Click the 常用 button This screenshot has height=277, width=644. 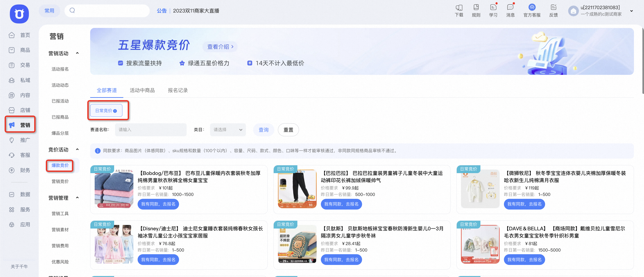[x=49, y=11]
